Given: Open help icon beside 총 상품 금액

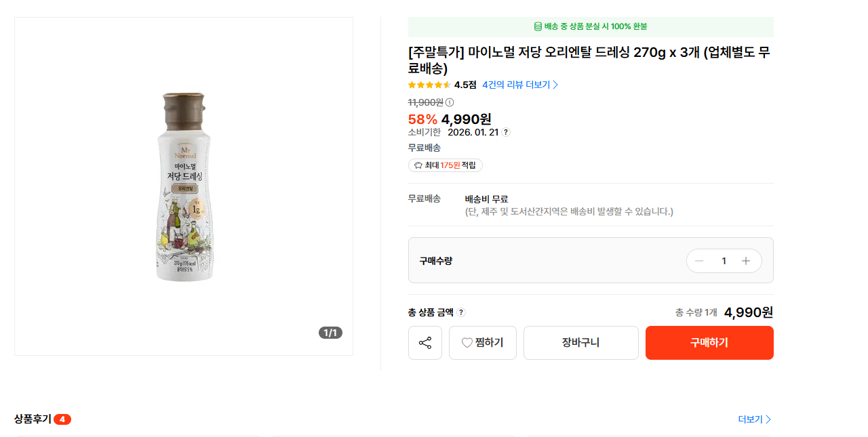Looking at the screenshot, I should coord(461,312).
